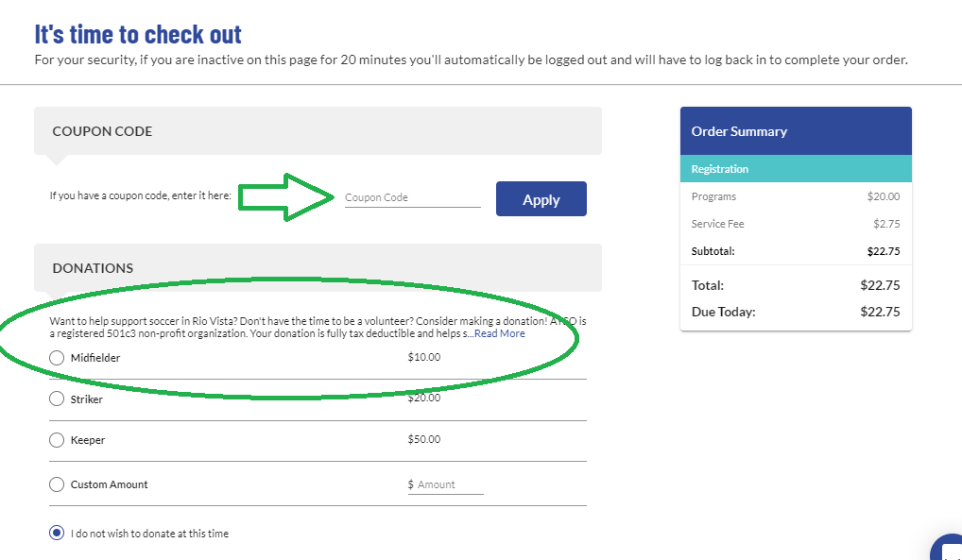Focus the Coupon Code input field
Viewport: 962px width, 560px height.
tap(412, 197)
